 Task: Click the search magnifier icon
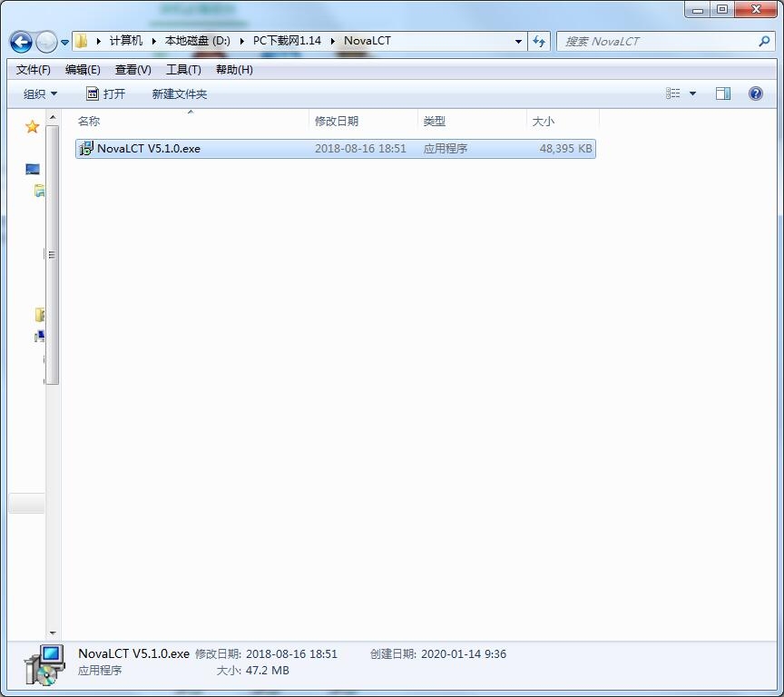764,41
